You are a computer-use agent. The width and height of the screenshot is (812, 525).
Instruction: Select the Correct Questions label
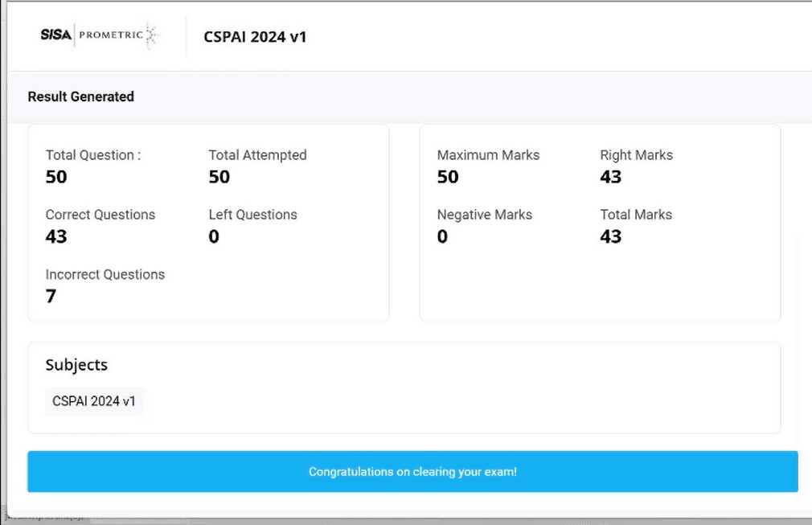pyautogui.click(x=100, y=215)
